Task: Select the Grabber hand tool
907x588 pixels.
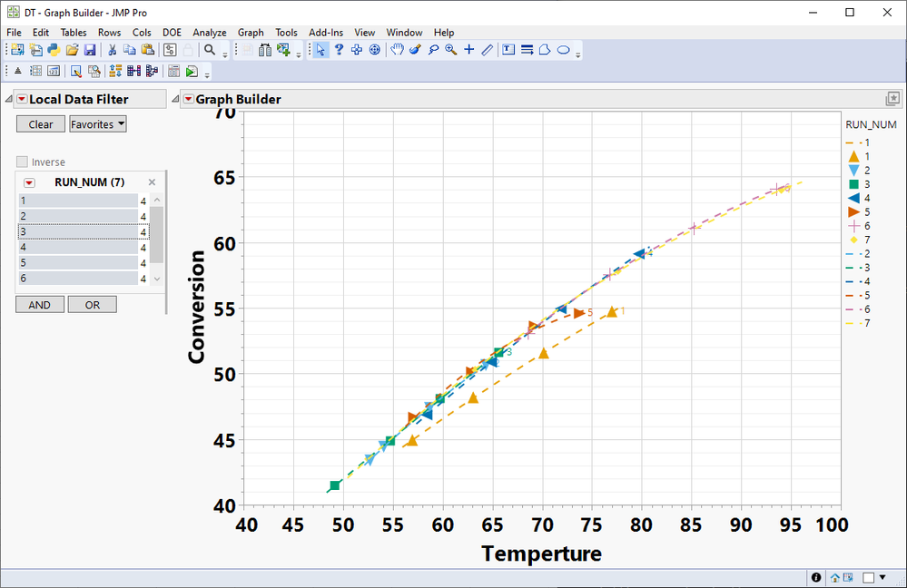Action: pyautogui.click(x=397, y=50)
